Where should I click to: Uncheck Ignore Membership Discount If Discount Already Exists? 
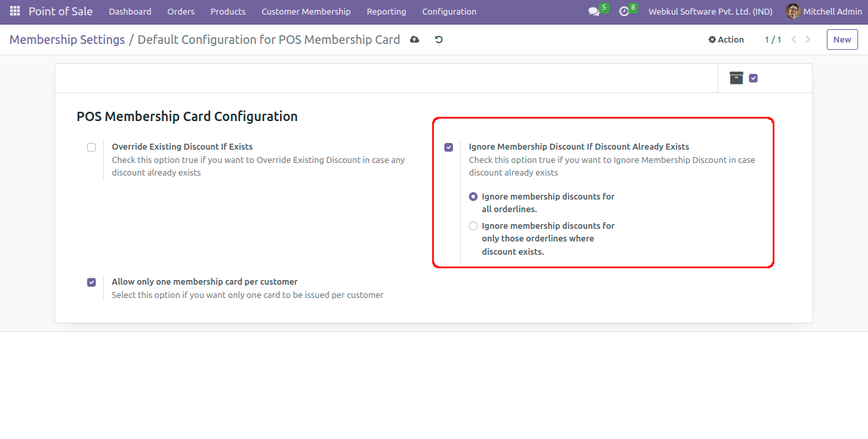(448, 147)
